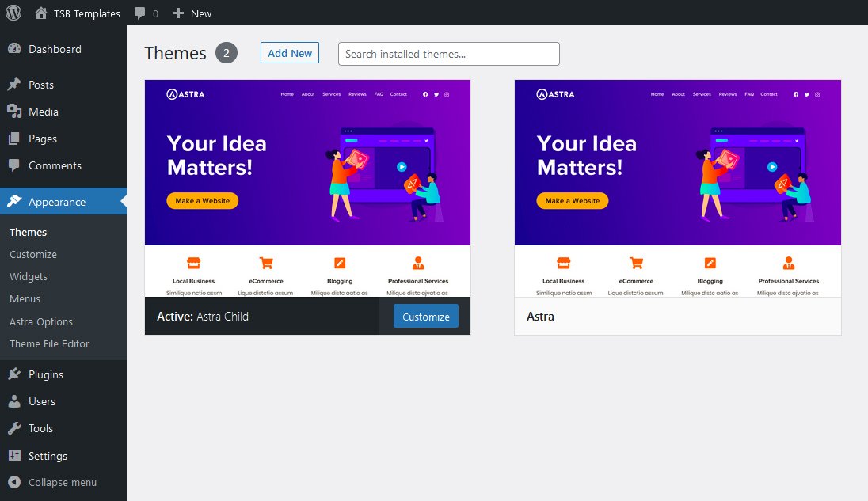This screenshot has width=868, height=501.
Task: Open the comments bubble icon in admin bar
Action: (140, 13)
